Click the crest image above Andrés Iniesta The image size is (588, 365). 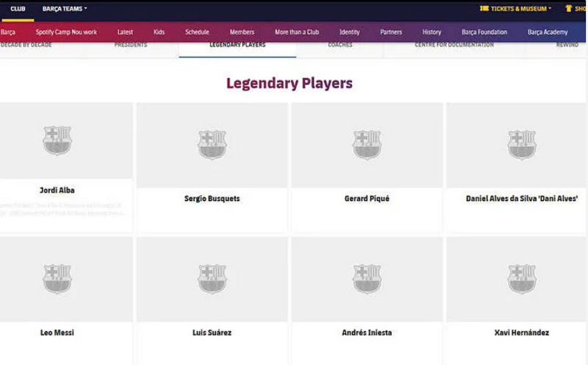(x=367, y=279)
